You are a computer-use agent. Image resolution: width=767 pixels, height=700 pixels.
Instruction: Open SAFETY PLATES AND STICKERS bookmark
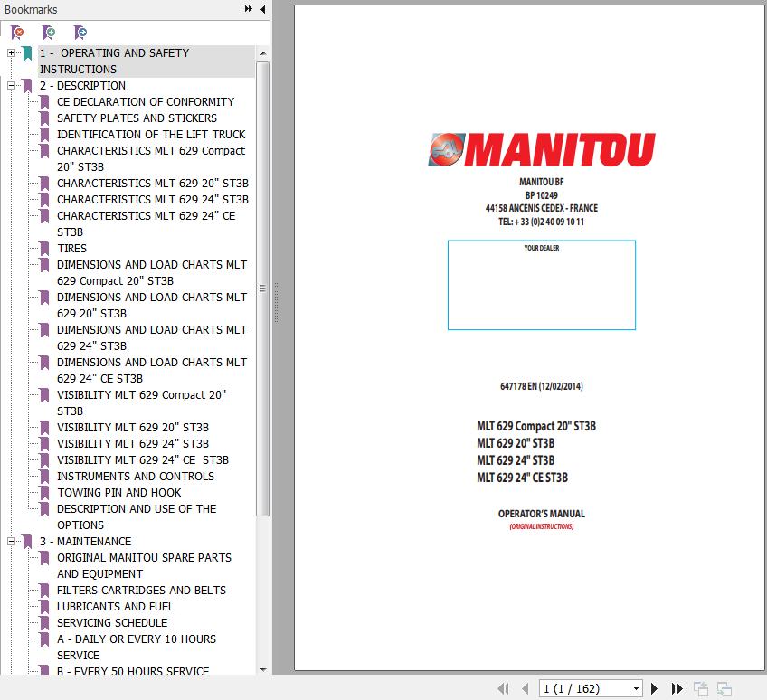[137, 118]
